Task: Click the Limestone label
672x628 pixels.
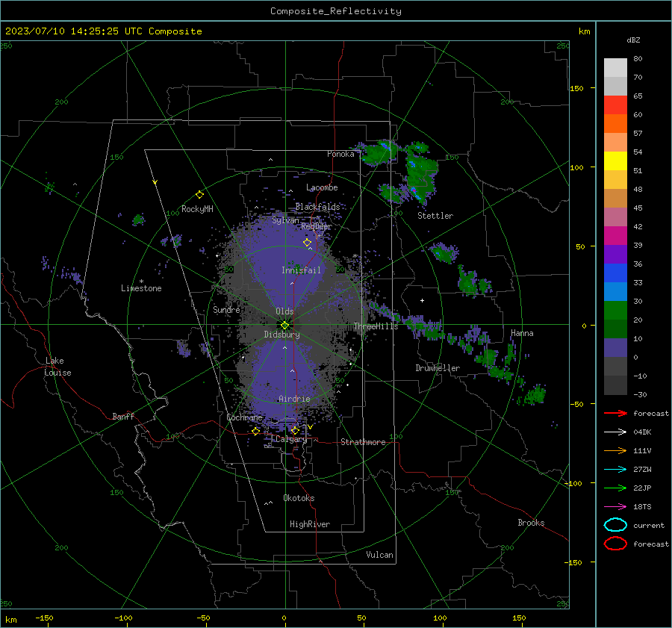Action: click(x=141, y=288)
